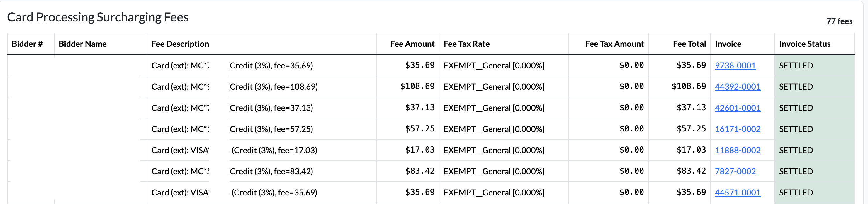Open invoice 44571-0001 link
The height and width of the screenshot is (204, 868).
pyautogui.click(x=737, y=193)
